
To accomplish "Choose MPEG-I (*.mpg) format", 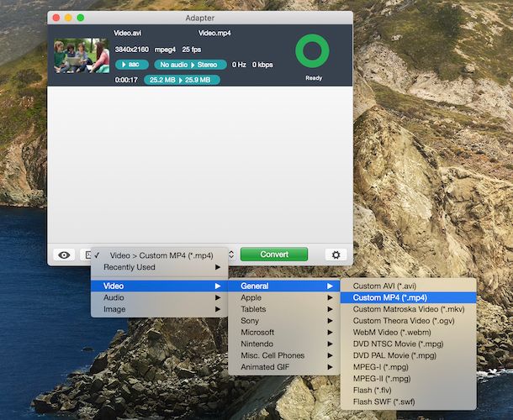I will pyautogui.click(x=409, y=367).
